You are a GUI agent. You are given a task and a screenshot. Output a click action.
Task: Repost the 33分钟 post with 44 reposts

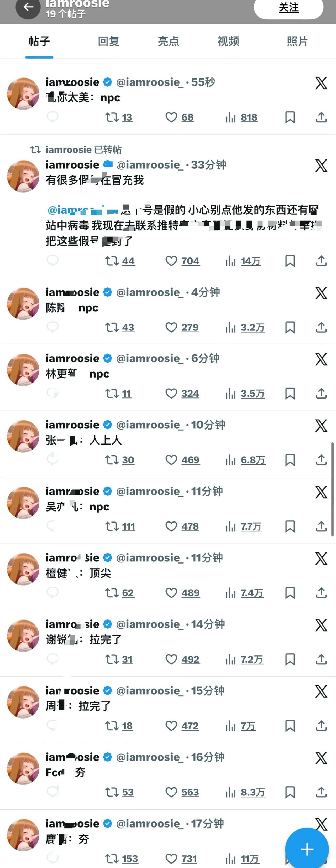[112, 261]
